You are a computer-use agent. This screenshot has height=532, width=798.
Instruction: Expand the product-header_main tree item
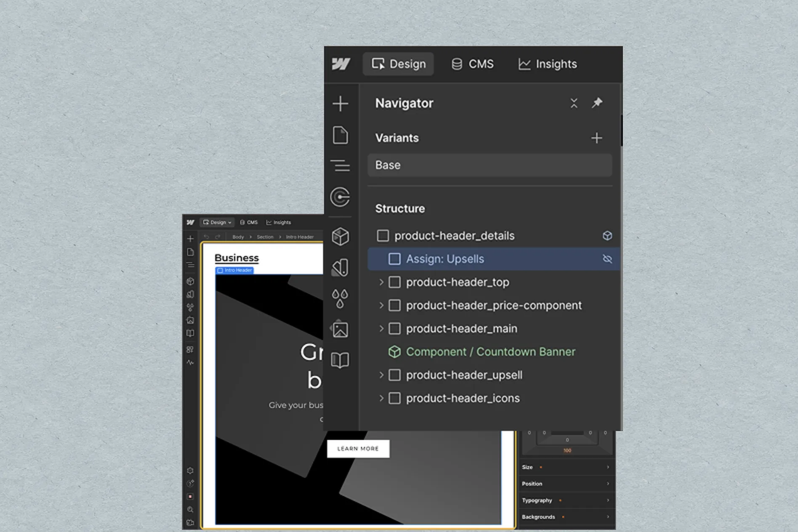pyautogui.click(x=381, y=328)
